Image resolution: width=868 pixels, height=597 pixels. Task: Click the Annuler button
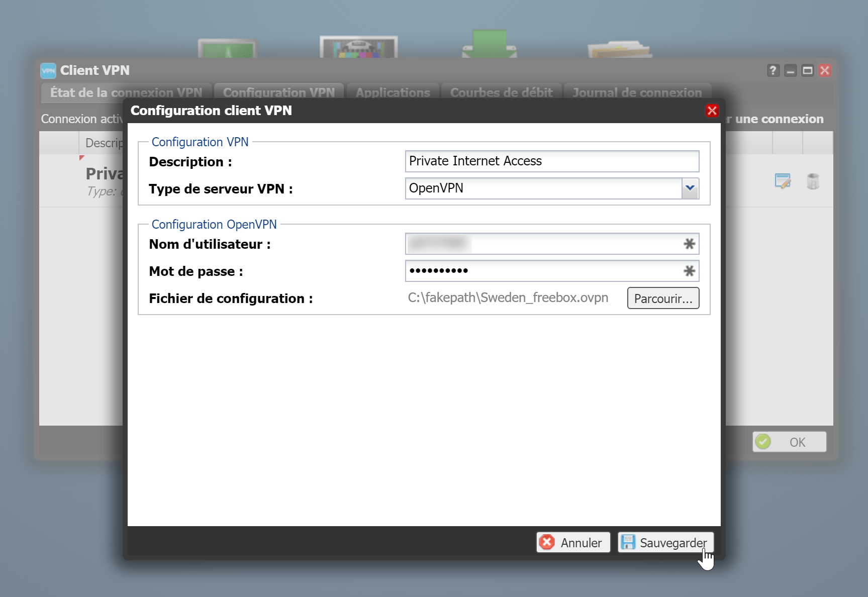pyautogui.click(x=573, y=543)
